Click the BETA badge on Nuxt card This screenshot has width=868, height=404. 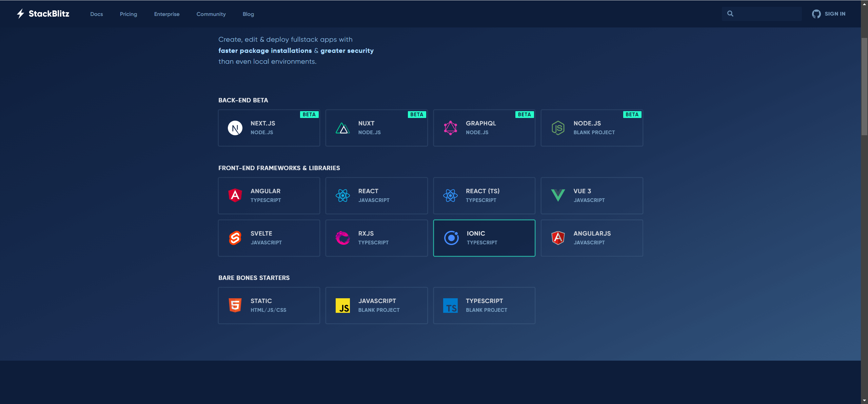click(x=417, y=115)
